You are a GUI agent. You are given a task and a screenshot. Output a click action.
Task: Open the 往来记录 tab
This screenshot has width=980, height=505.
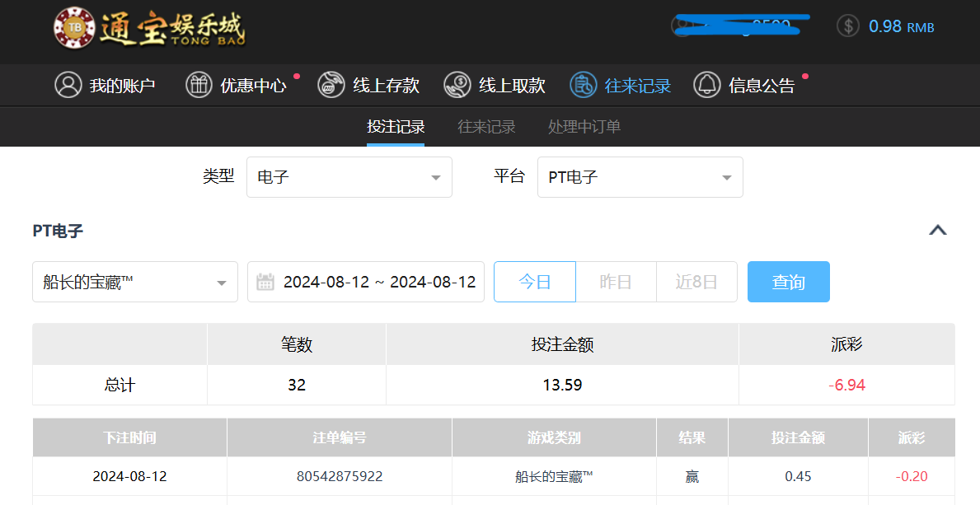point(485,127)
